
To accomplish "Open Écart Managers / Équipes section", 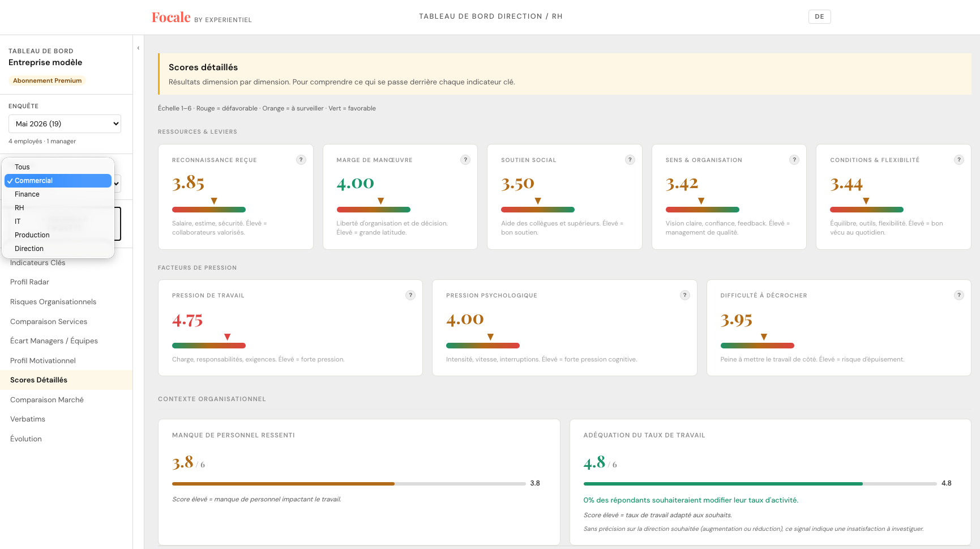I will click(66, 341).
